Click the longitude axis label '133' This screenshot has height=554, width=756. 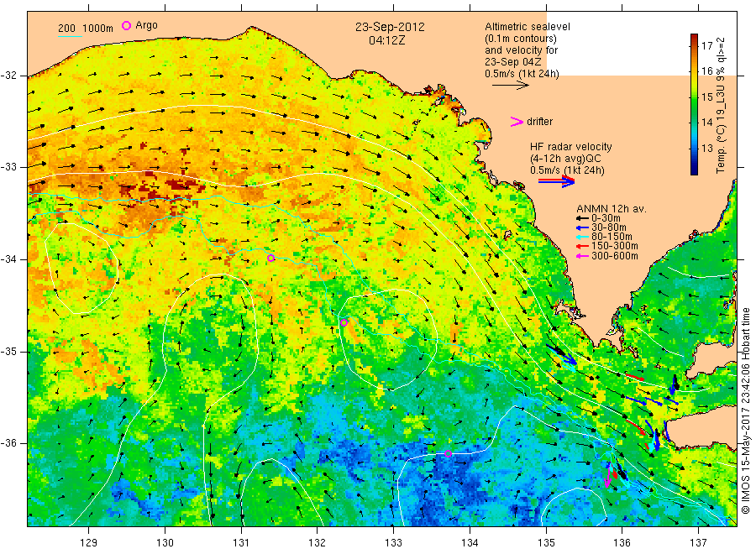click(x=393, y=543)
